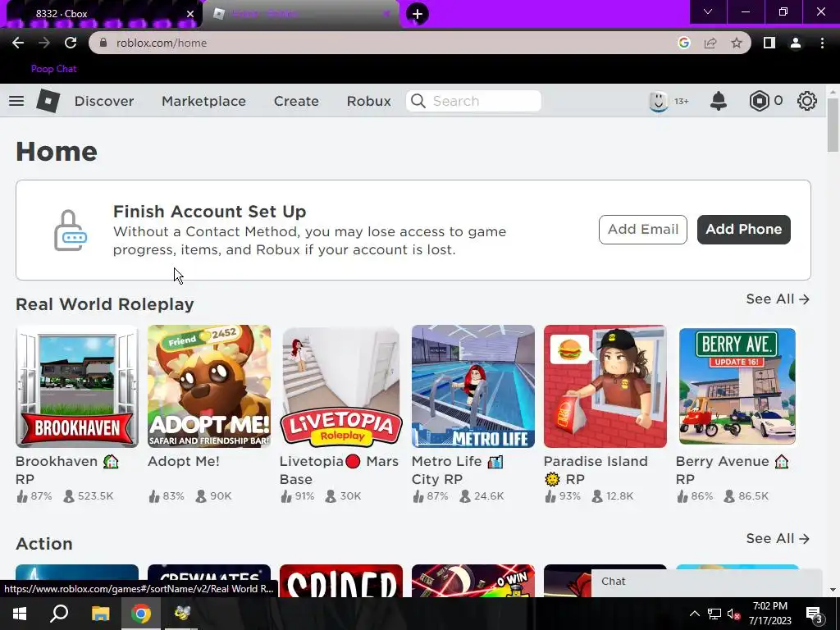The height and width of the screenshot is (630, 840).
Task: Open the Adopt Me! thumbnail
Action: coord(209,386)
